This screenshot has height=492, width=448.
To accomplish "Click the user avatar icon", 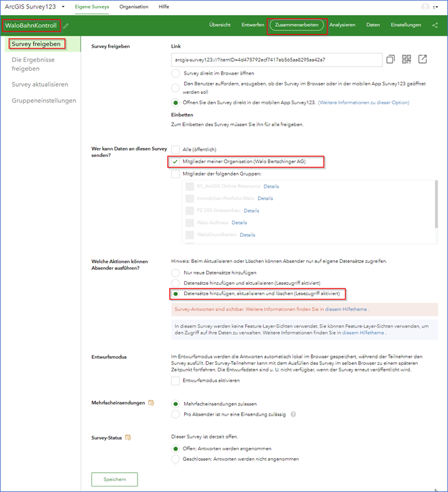I will [x=426, y=7].
